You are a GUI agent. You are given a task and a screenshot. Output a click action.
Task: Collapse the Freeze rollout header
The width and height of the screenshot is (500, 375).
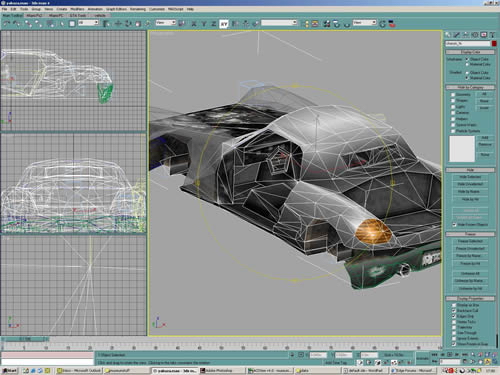click(x=470, y=234)
